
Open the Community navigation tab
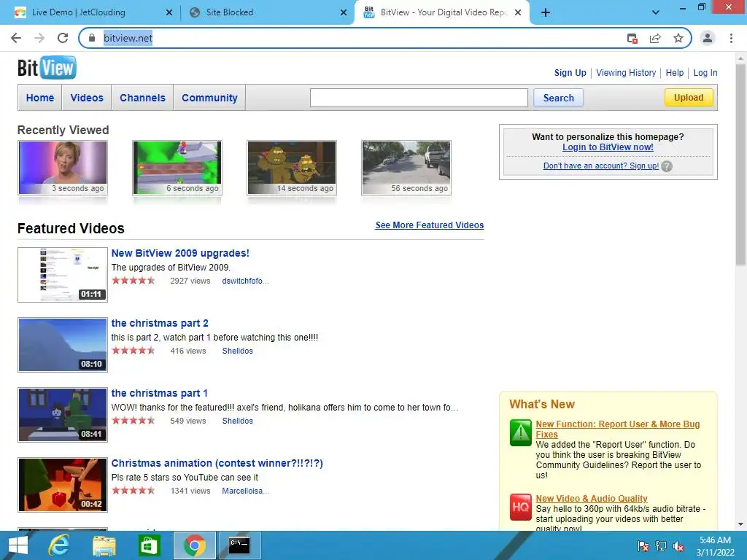[209, 98]
